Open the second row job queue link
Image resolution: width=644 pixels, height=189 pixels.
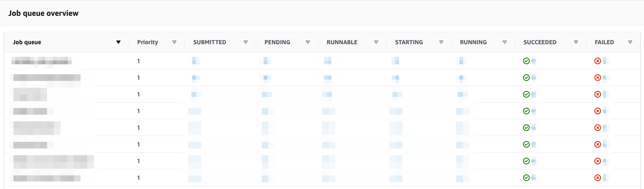pyautogui.click(x=47, y=78)
